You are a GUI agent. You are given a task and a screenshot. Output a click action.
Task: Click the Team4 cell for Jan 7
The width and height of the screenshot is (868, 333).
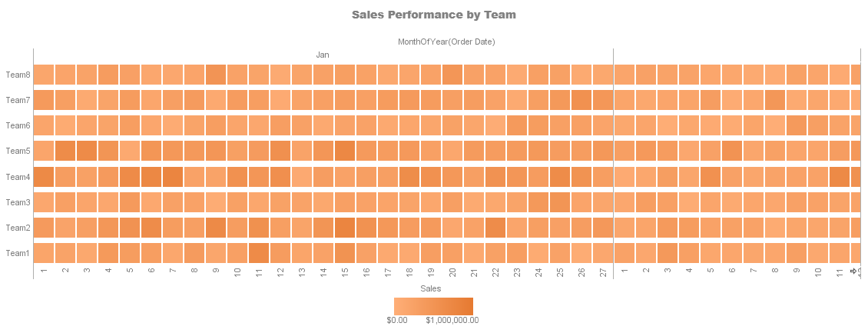[x=173, y=177]
